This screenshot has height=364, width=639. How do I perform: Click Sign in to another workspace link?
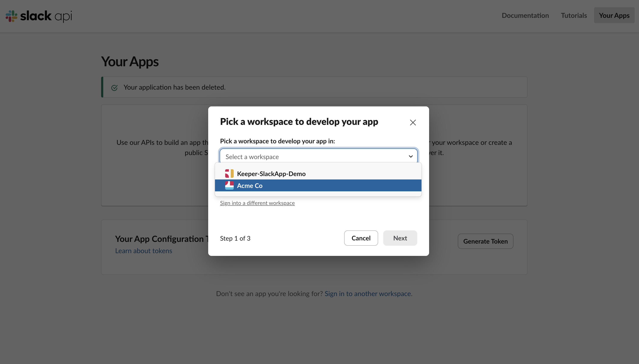coord(368,293)
